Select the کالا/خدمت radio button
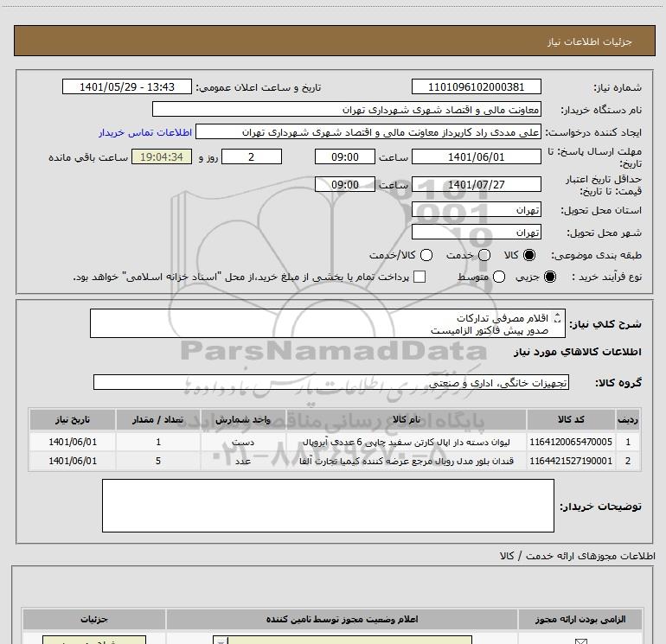 (426, 255)
